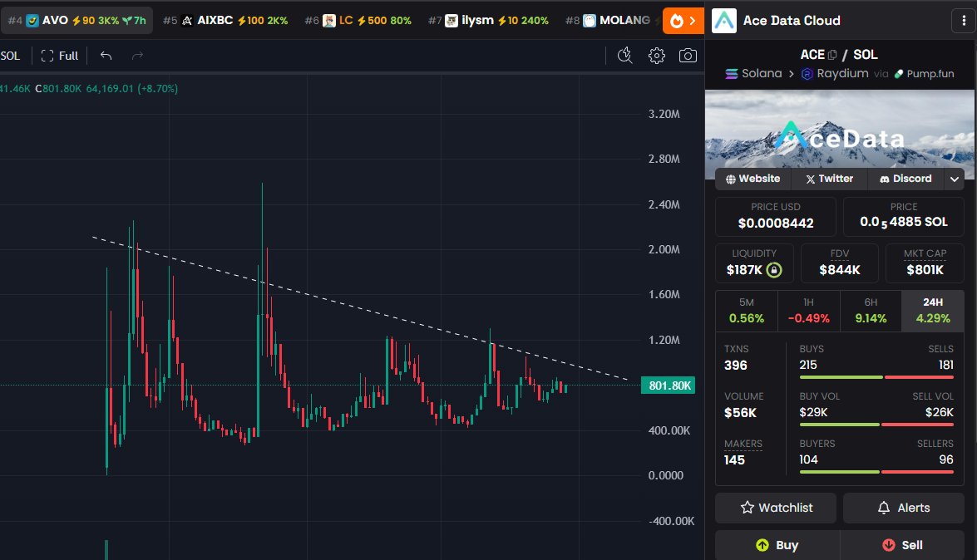
Task: Click the Ace Data Cloud logo
Action: [724, 21]
